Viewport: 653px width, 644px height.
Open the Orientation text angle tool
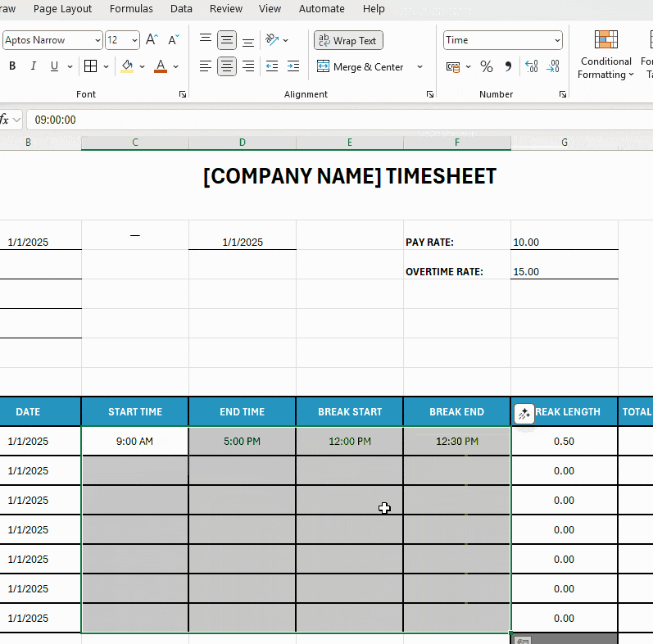pos(272,40)
